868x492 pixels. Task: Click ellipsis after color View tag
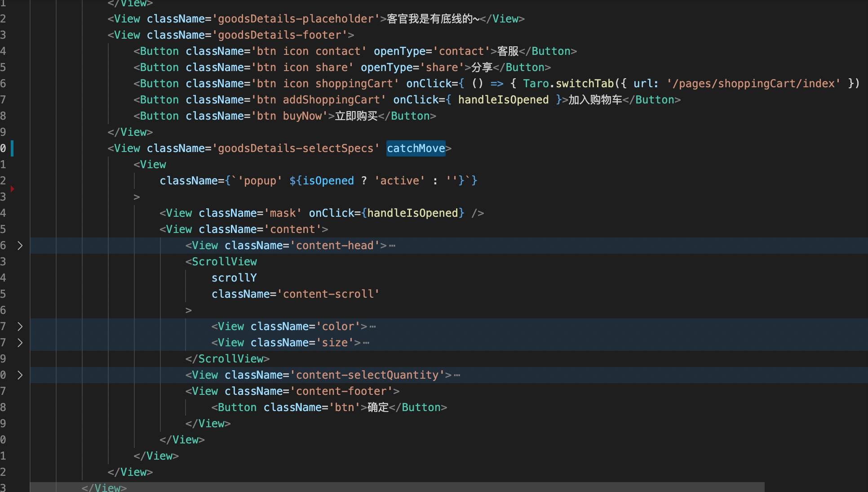372,327
